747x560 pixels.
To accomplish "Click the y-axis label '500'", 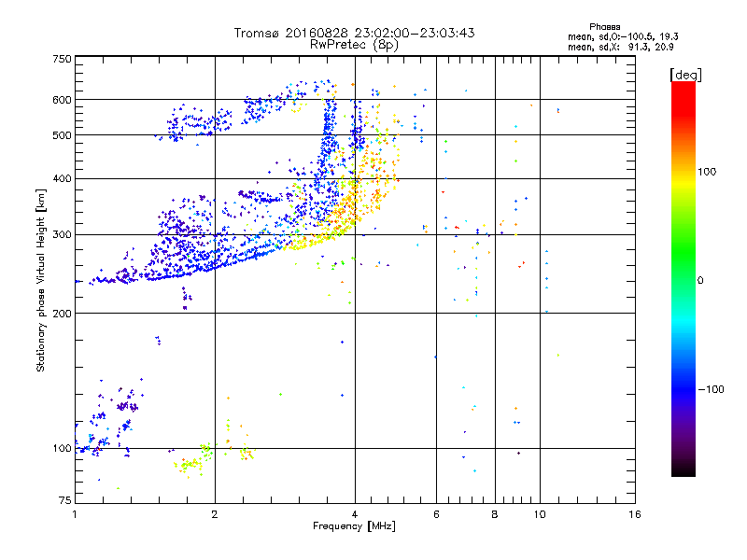I will tap(62, 135).
